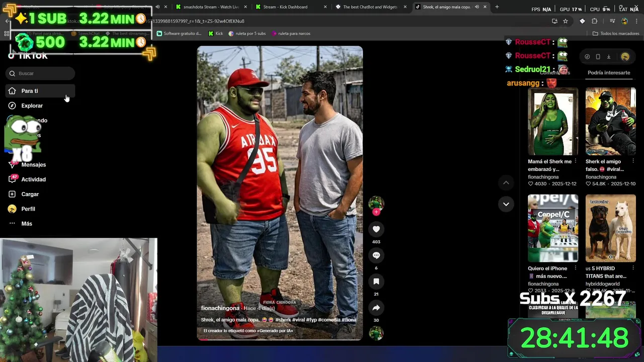Viewport: 644px width, 362px height.
Task: Open the creator avatar beside the video
Action: (376, 203)
